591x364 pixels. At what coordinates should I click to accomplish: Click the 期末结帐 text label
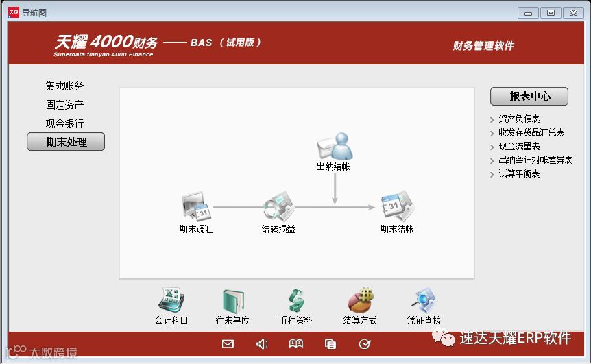[397, 229]
